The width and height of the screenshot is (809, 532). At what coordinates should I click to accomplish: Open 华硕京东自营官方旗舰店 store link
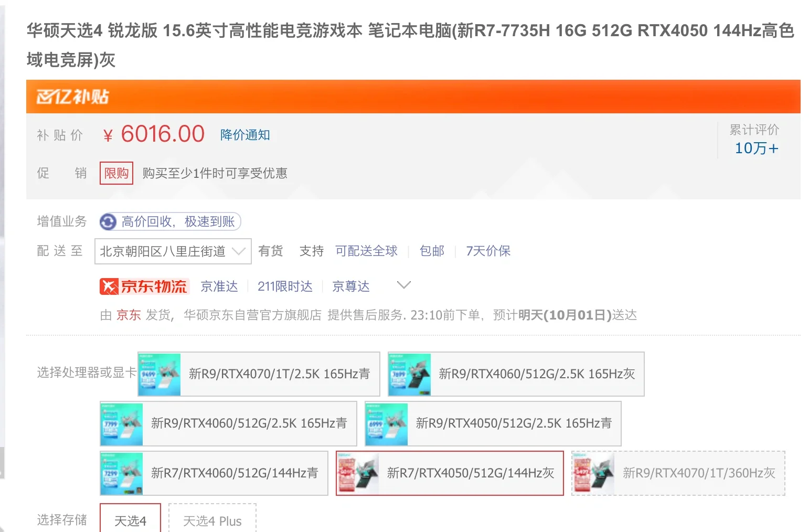tap(252, 315)
